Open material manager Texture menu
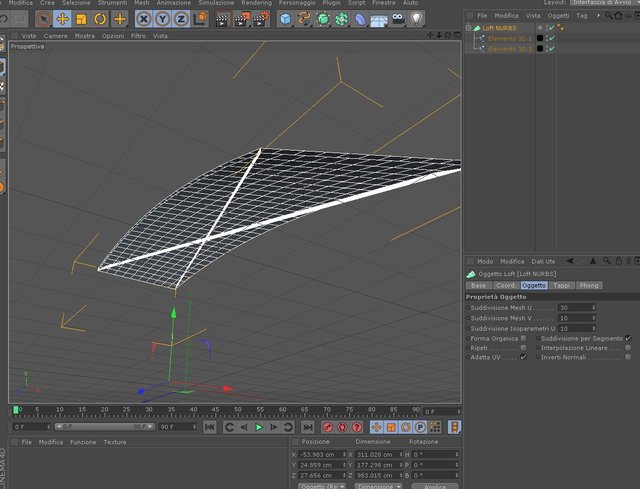The width and height of the screenshot is (640, 489). click(x=115, y=442)
